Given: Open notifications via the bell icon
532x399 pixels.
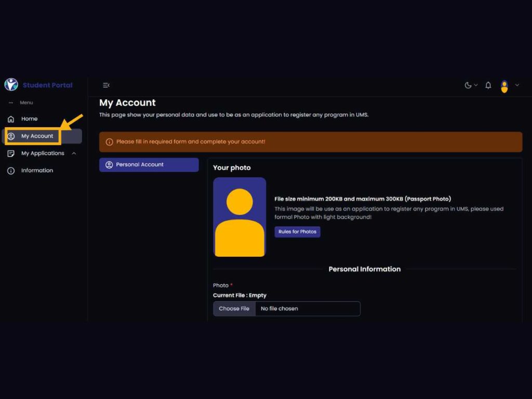Looking at the screenshot, I should pyautogui.click(x=488, y=85).
